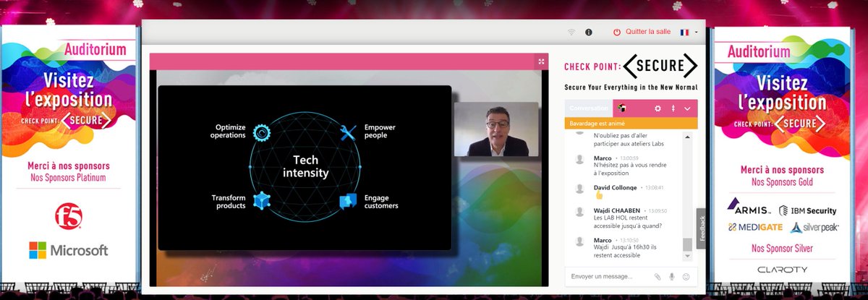Screen dimensions: 868x300
Task: Click the Claroty sponsor logo
Action: coord(782,270)
